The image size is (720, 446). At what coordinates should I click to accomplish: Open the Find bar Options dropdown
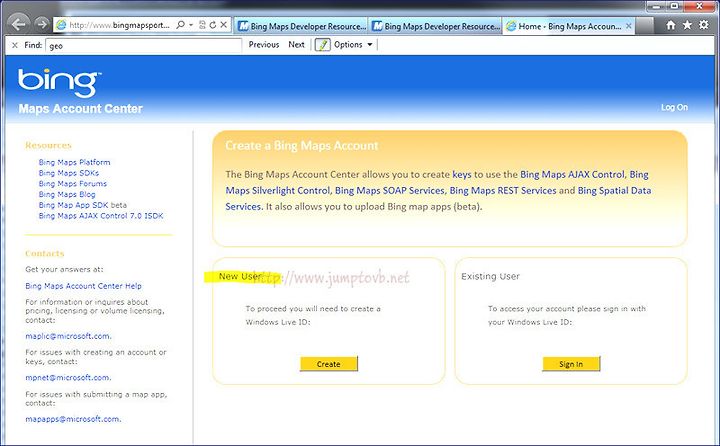pos(353,45)
